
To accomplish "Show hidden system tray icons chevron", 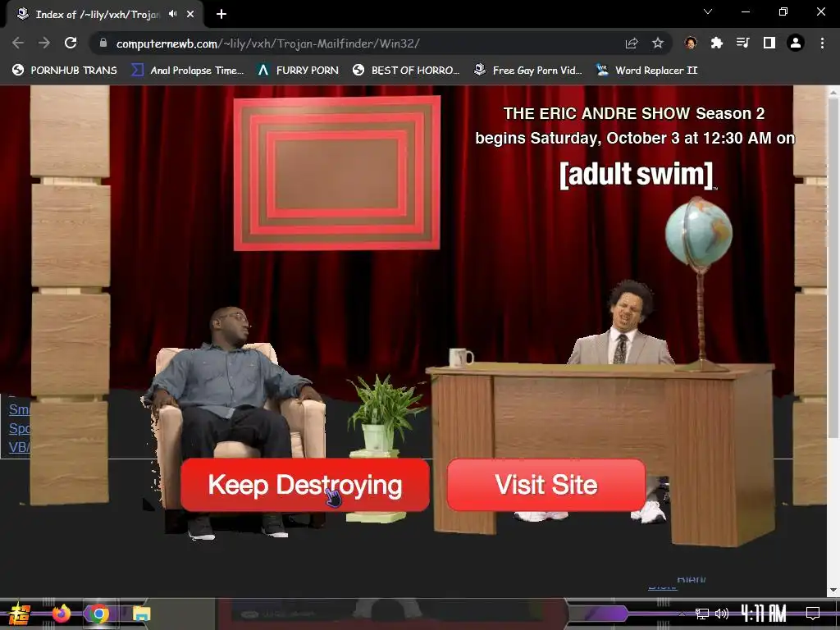I will [682, 614].
